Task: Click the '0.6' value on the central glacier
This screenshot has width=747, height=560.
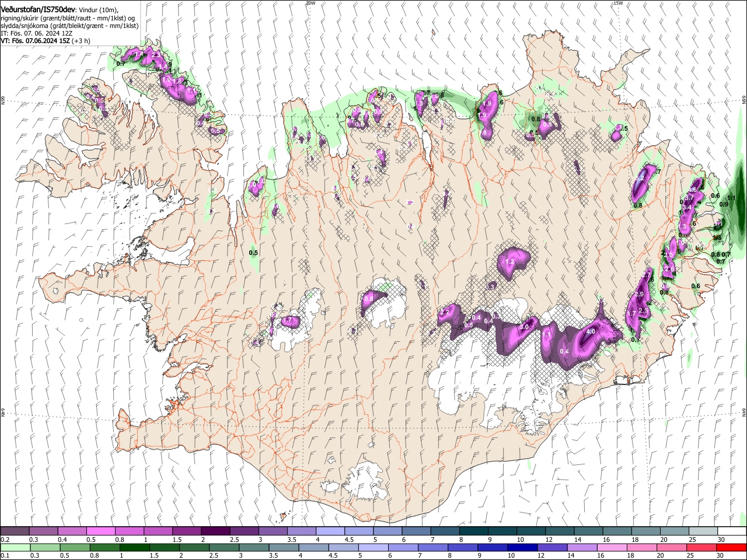Action: pos(369,299)
